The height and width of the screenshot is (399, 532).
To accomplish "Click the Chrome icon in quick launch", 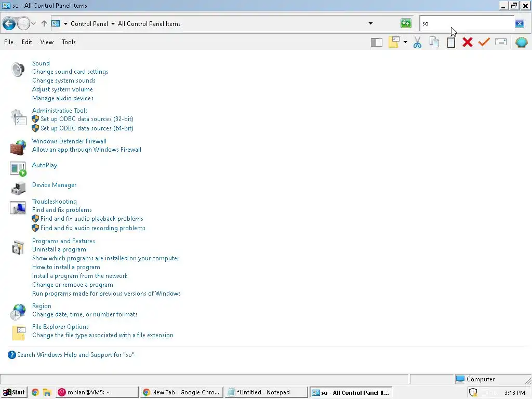I will click(35, 392).
